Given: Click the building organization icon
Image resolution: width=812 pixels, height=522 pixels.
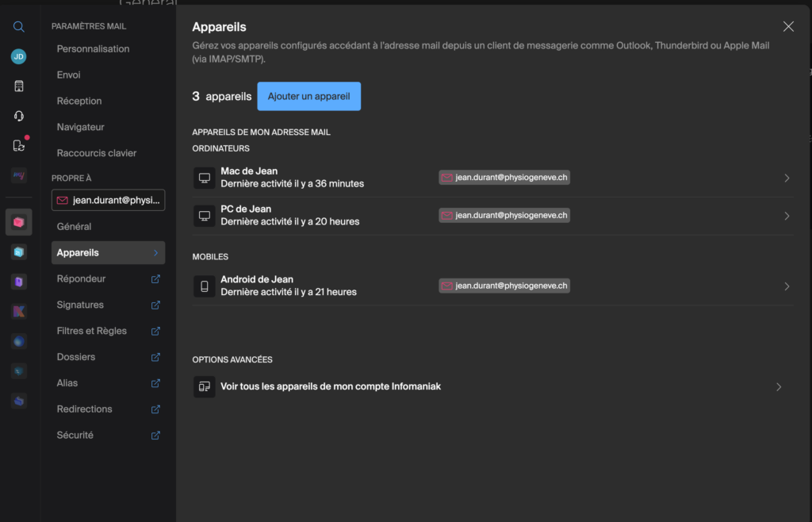Looking at the screenshot, I should coord(19,86).
